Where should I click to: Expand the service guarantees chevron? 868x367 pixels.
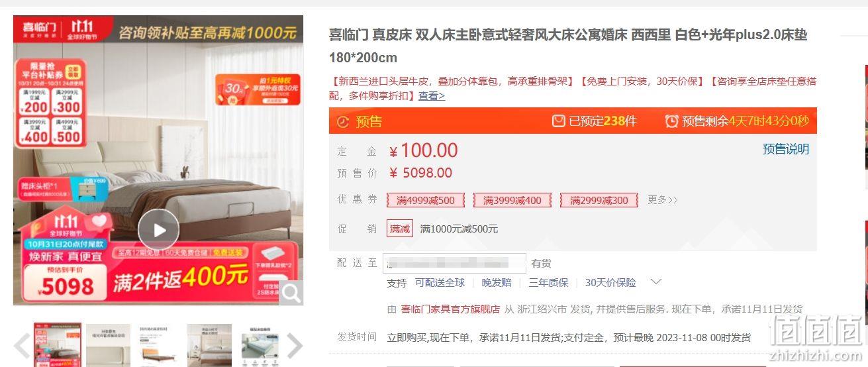[655, 282]
